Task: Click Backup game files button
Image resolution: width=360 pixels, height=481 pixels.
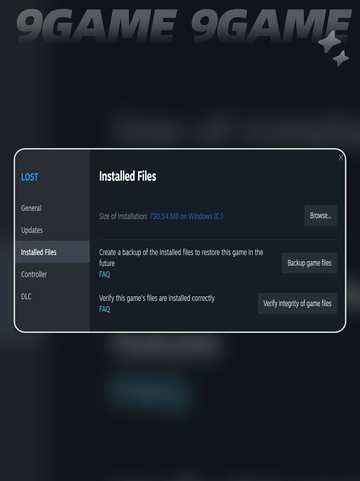Action: pos(309,263)
